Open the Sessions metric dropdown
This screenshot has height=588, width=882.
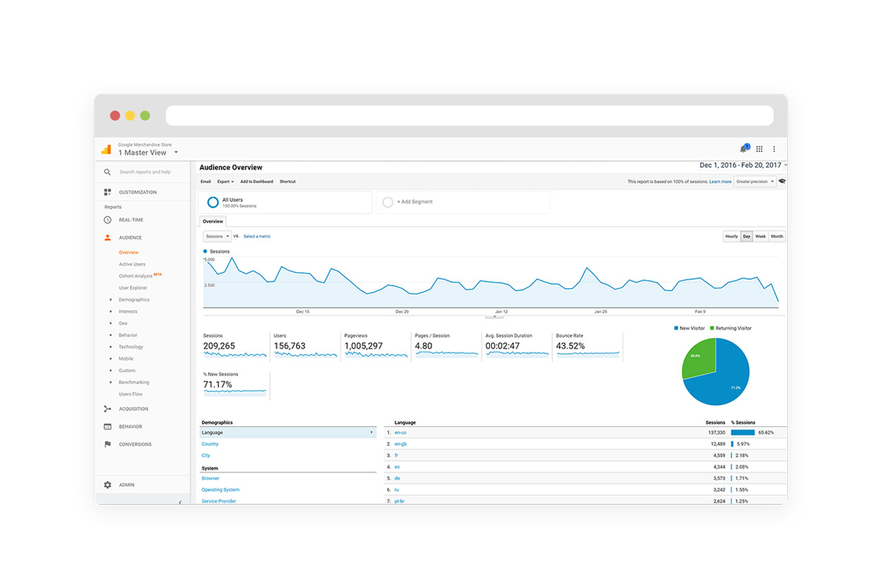(x=217, y=236)
